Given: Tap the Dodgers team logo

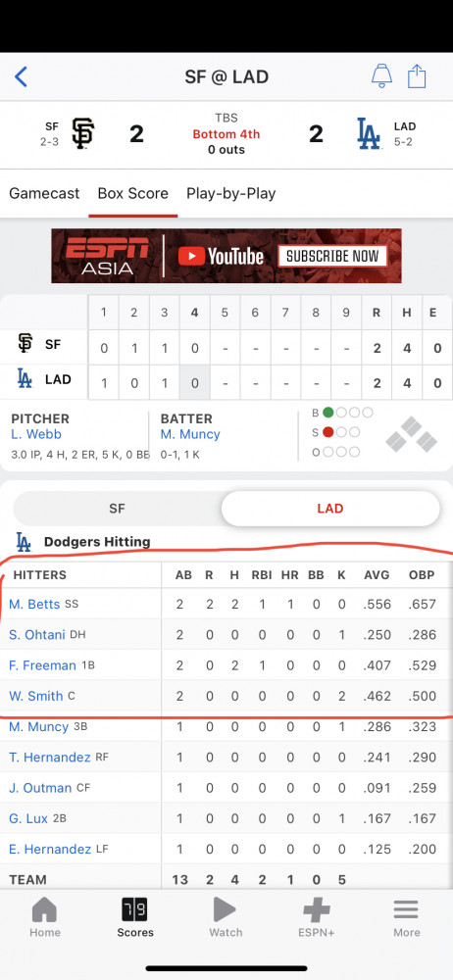Looking at the screenshot, I should coord(369,133).
